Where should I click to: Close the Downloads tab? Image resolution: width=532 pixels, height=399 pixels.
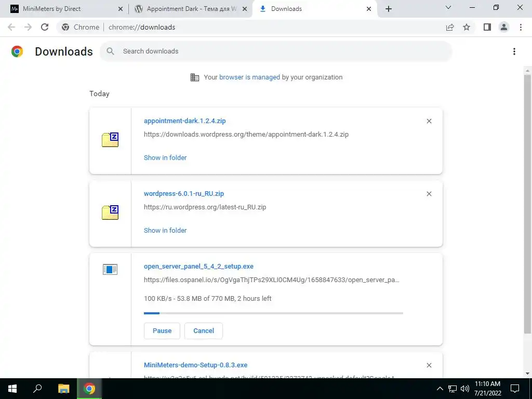tap(369, 9)
